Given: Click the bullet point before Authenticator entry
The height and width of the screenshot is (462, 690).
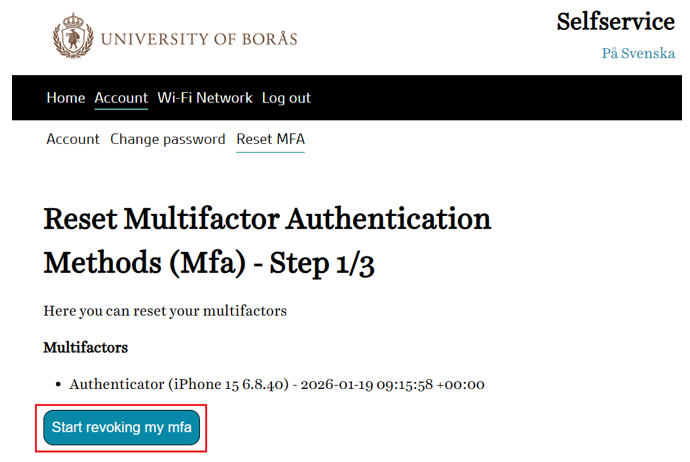Looking at the screenshot, I should 57,385.
